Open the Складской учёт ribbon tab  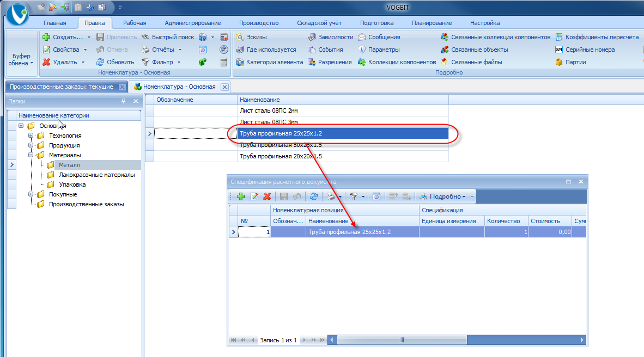coord(319,23)
